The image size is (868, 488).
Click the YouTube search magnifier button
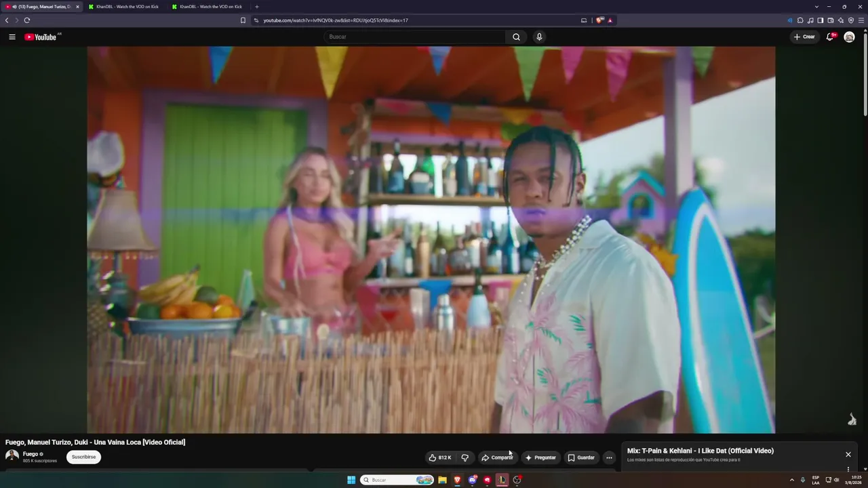[516, 37]
